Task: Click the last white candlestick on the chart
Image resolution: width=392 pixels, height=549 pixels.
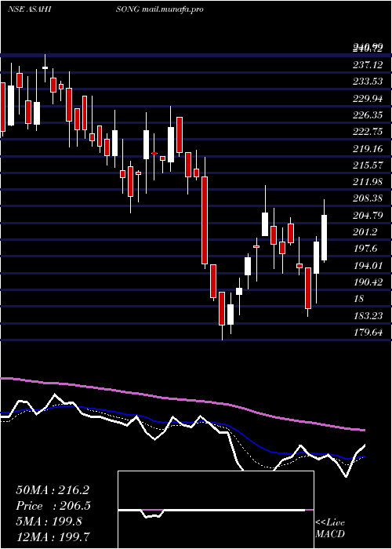Action: coord(325,238)
